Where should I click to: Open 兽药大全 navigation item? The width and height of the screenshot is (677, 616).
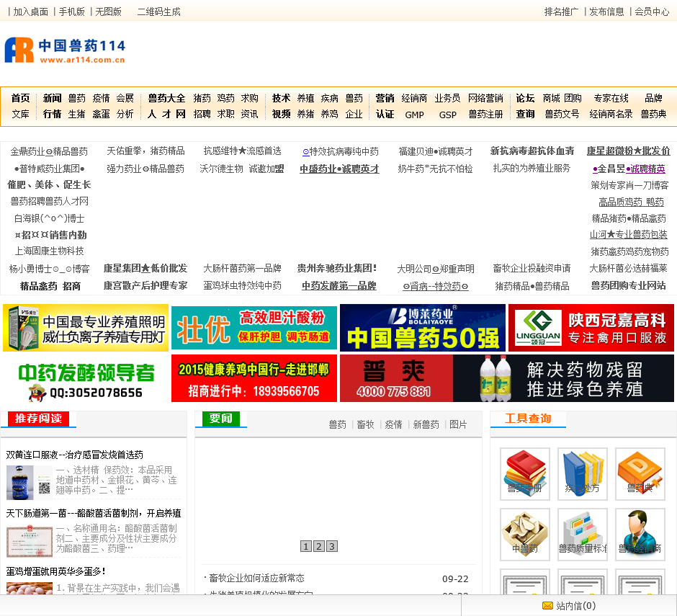(166, 98)
